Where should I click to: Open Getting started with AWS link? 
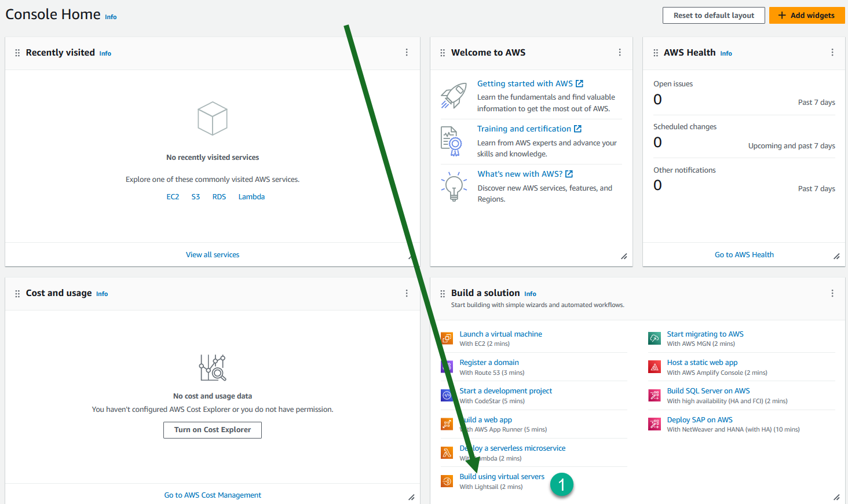[x=530, y=84]
